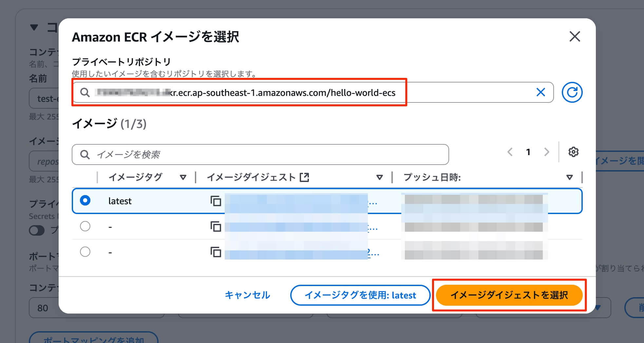
Task: Open the イメージタグ sort dropdown
Action: (x=183, y=177)
